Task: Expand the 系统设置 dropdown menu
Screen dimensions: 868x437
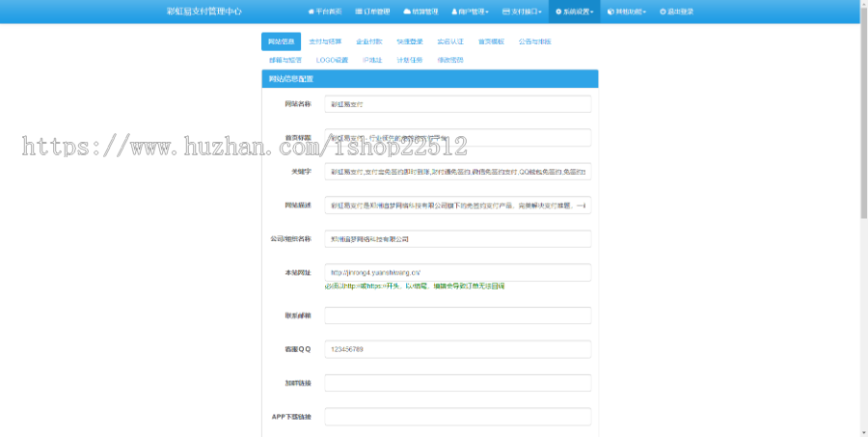Action: pyautogui.click(x=575, y=12)
